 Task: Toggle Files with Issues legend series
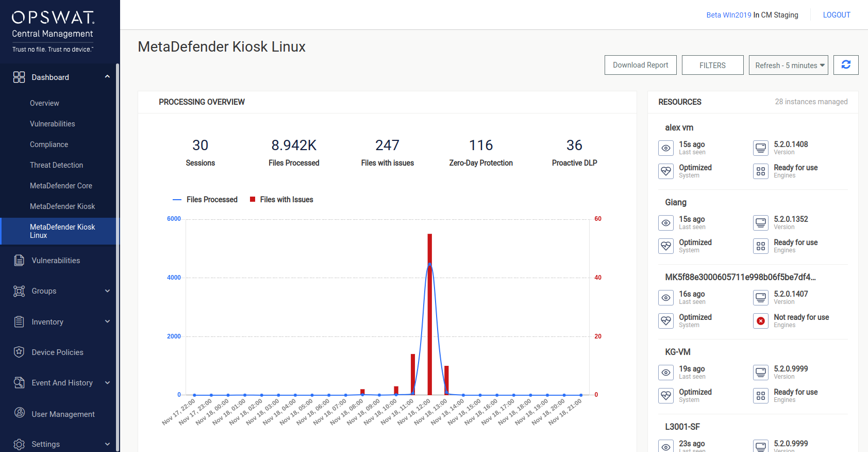[x=281, y=200]
